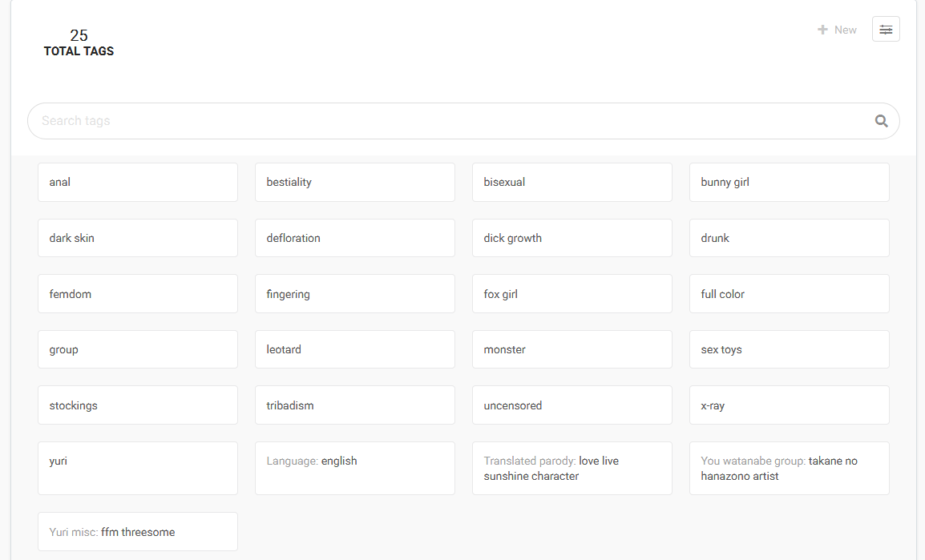This screenshot has width=925, height=560.
Task: Click the search magnifier icon
Action: pos(881,120)
